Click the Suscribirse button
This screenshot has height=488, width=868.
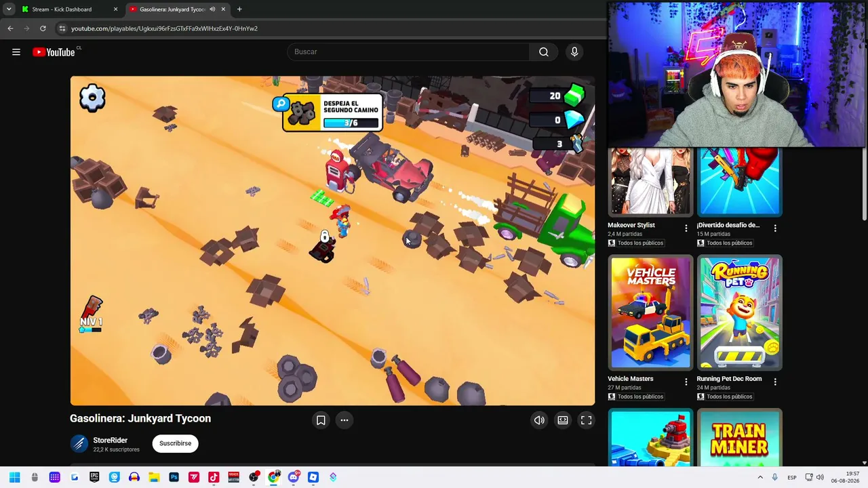coord(175,443)
